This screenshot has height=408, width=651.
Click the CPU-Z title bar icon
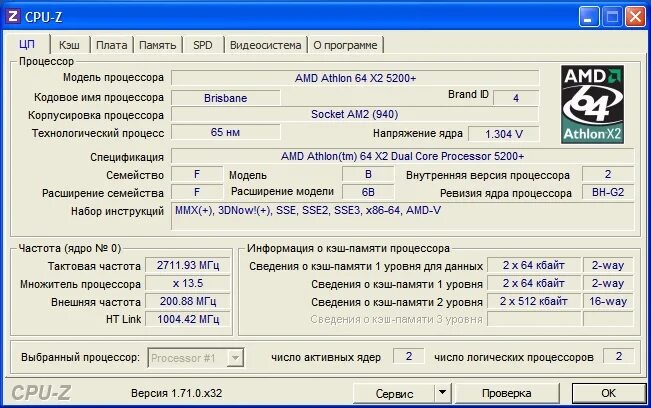[12, 17]
